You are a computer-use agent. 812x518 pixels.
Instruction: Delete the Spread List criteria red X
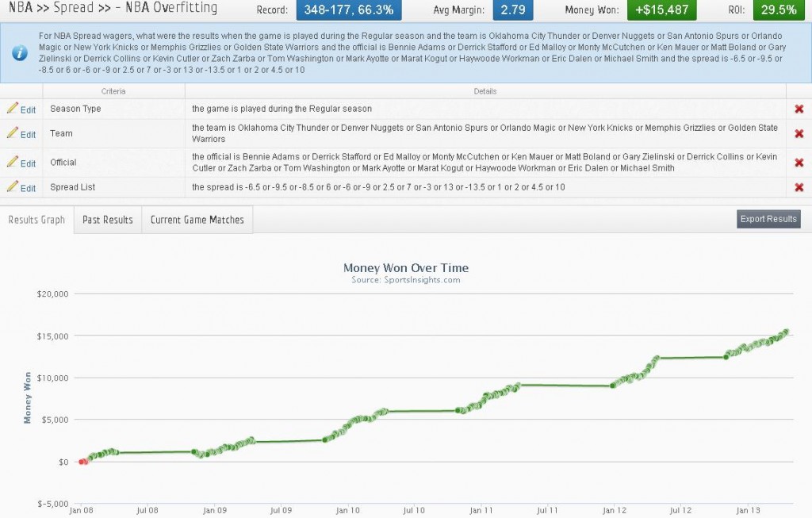[x=799, y=187]
